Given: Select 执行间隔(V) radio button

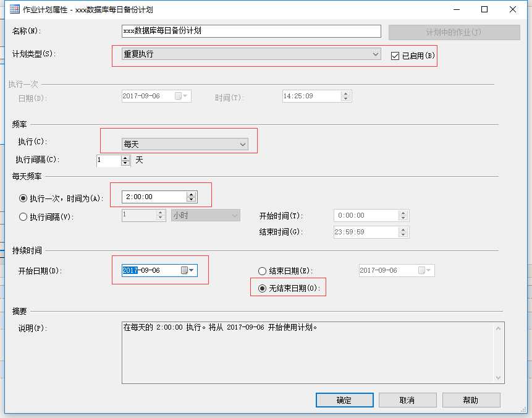Looking at the screenshot, I should pyautogui.click(x=23, y=216).
